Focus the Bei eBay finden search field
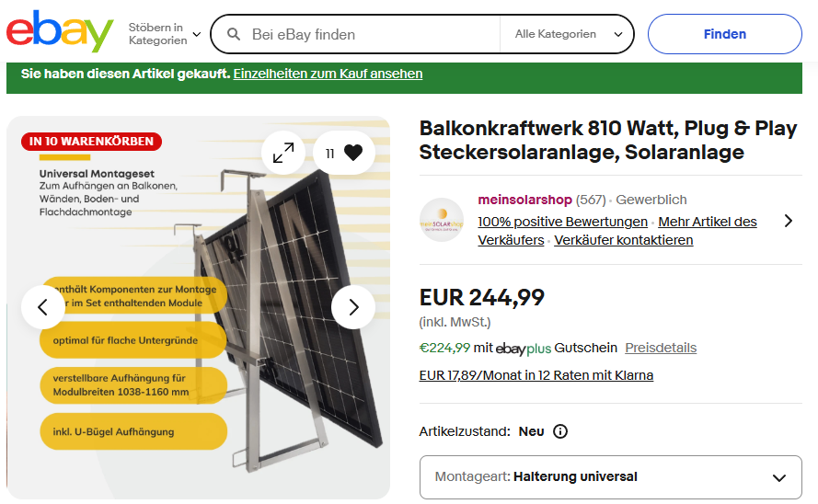818x504 pixels. tap(368, 35)
